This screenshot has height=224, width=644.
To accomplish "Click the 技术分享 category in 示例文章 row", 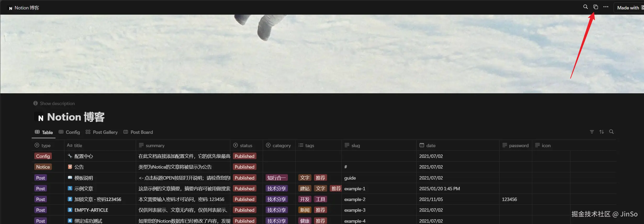I will pyautogui.click(x=277, y=188).
